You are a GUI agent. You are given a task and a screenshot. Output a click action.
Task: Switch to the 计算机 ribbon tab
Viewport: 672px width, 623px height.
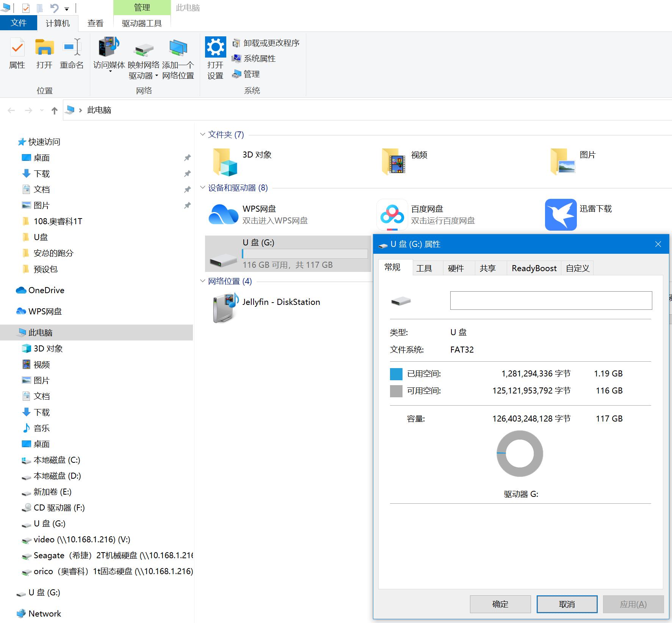(58, 23)
